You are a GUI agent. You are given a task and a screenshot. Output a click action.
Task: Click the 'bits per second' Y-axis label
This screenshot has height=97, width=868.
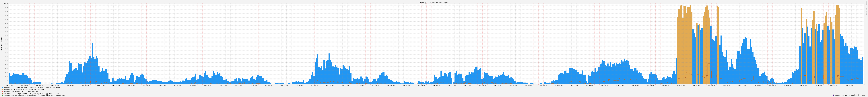[1, 44]
